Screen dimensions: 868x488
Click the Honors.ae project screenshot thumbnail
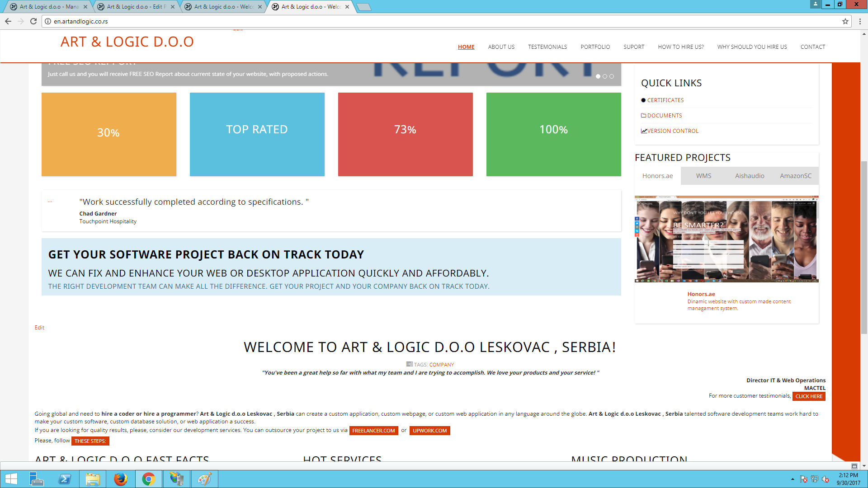coord(726,239)
